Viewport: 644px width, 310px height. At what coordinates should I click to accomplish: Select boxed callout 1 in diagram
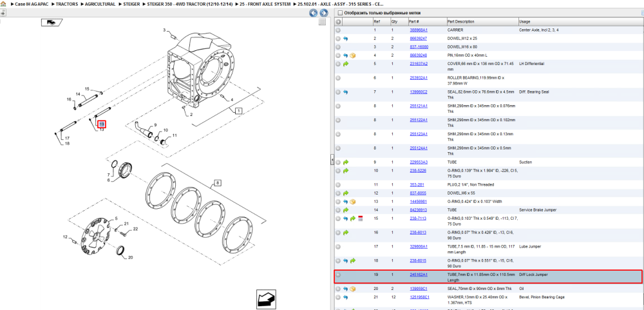click(x=239, y=110)
